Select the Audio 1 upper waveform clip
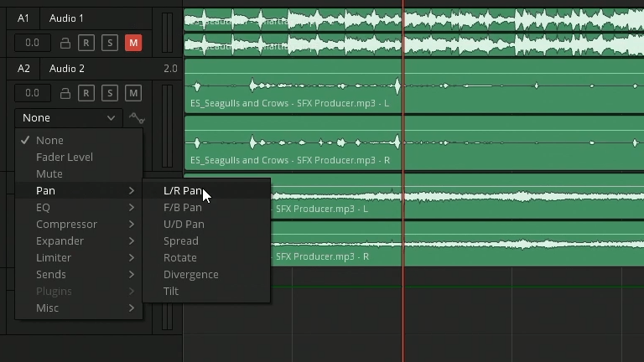Screen dimensions: 644x362 coord(414,19)
